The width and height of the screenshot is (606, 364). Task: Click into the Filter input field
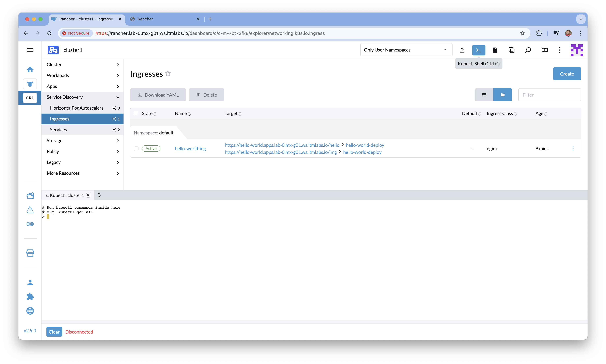click(x=549, y=95)
